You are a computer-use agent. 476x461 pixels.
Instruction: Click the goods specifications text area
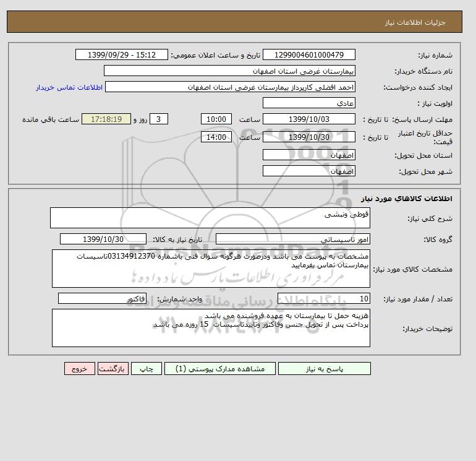click(x=211, y=269)
